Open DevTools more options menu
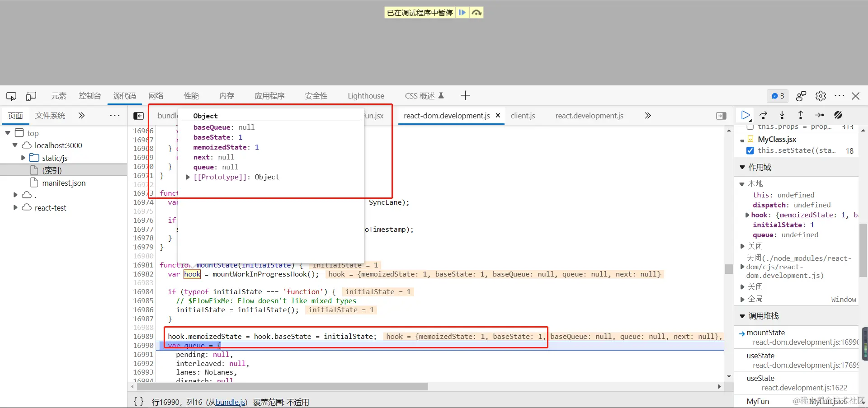 pos(840,96)
